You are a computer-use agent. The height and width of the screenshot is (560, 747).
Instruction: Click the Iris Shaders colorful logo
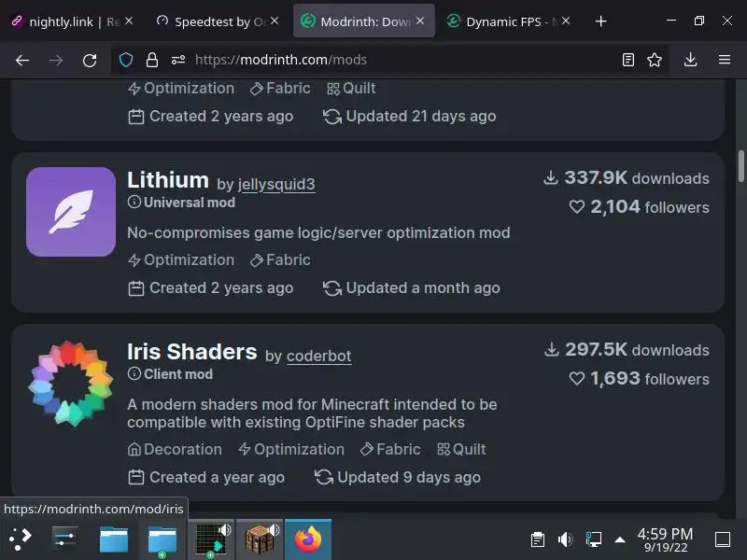tap(71, 384)
